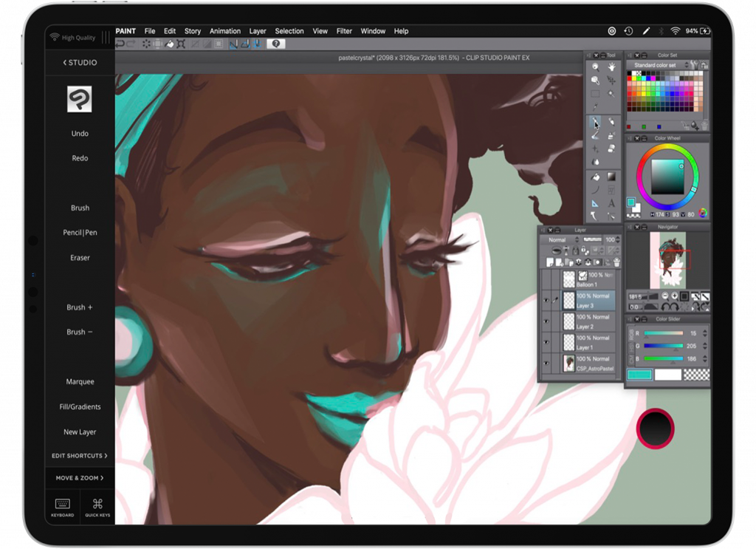Select the rectangle Selection area tool
Image resolution: width=756 pixels, height=549 pixels.
click(x=596, y=94)
